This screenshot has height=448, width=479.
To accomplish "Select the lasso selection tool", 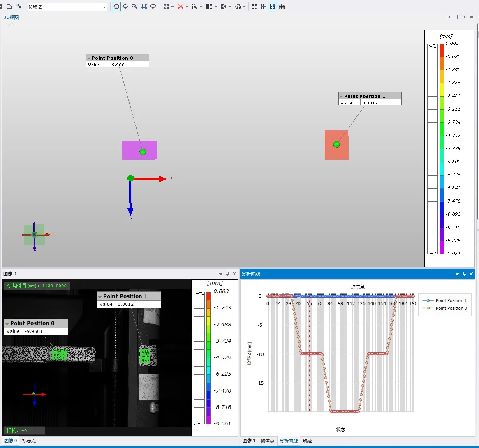I will tap(153, 7).
